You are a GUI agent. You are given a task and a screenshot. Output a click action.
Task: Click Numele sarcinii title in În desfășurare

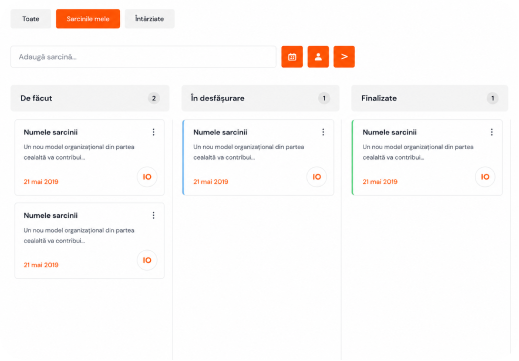point(220,132)
